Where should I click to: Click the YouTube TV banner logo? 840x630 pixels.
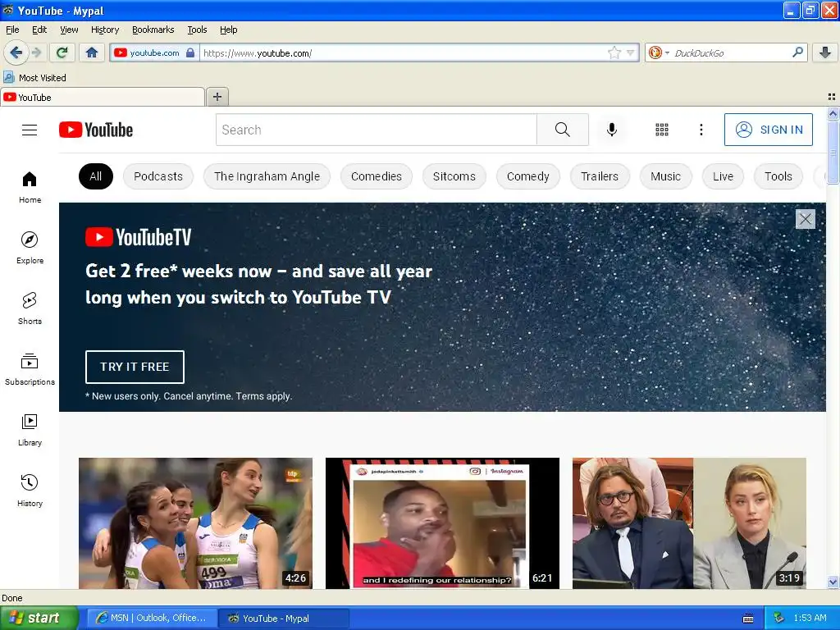click(x=138, y=237)
